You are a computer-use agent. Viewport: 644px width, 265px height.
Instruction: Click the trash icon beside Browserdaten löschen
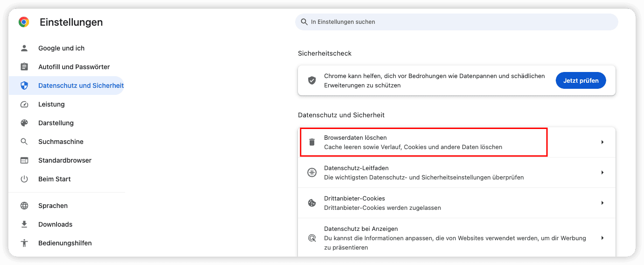(311, 142)
